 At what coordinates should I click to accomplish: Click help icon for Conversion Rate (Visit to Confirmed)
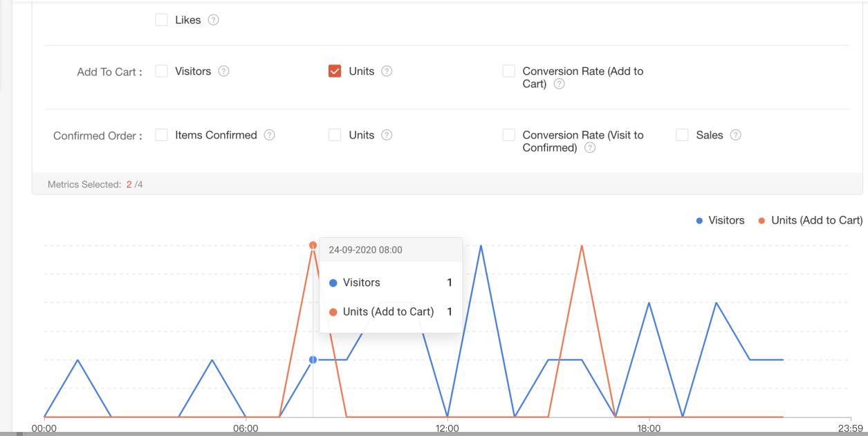(x=590, y=147)
